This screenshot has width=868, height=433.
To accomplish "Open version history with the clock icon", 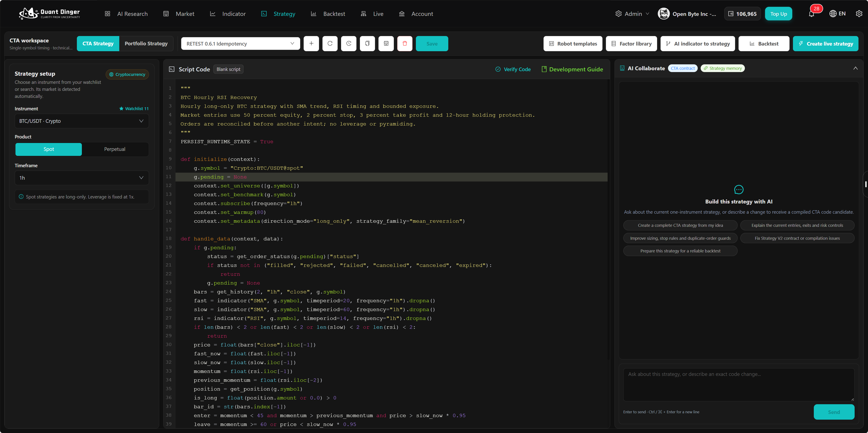I will (349, 44).
